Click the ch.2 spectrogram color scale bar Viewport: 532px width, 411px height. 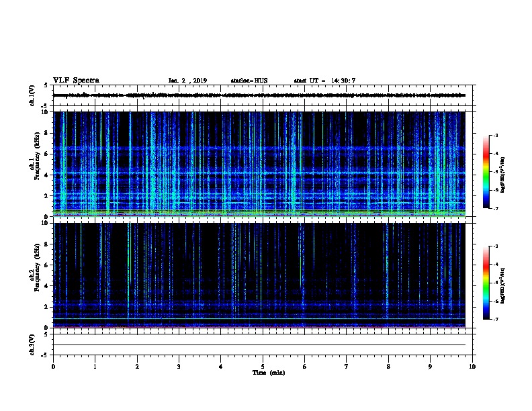click(486, 283)
